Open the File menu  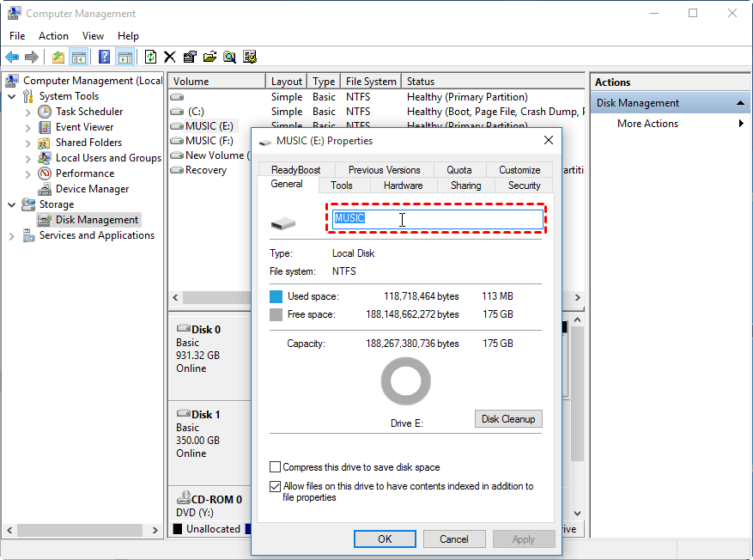point(17,36)
